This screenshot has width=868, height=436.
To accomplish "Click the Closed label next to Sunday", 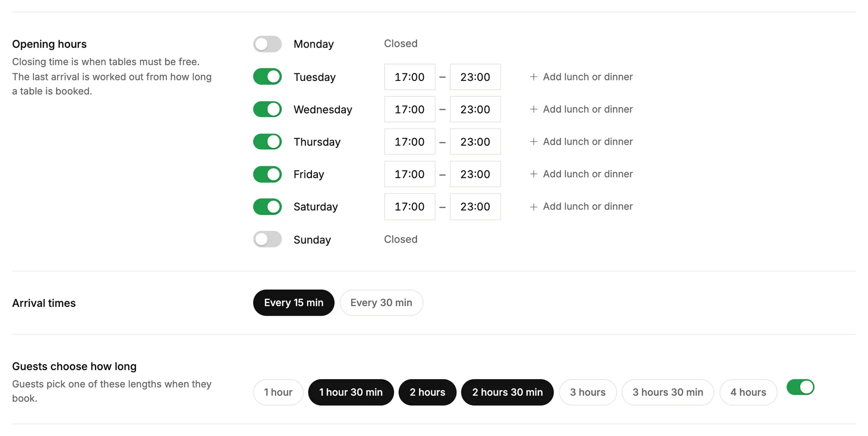I will [401, 239].
